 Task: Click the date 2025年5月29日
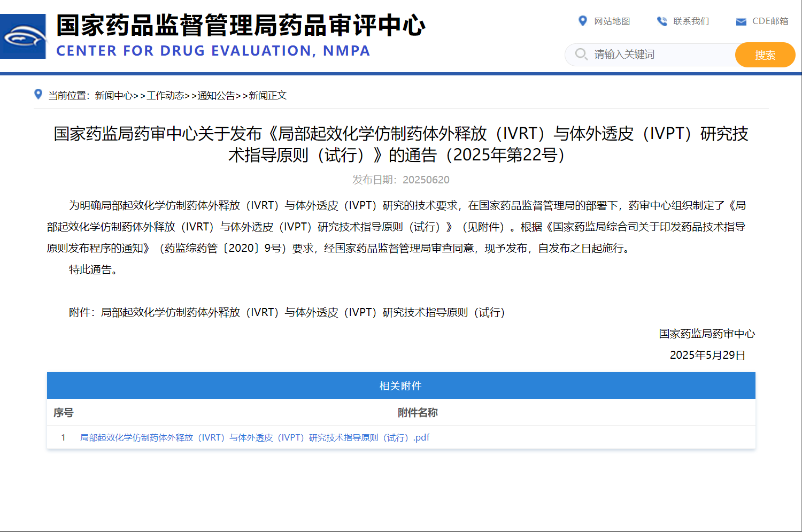(707, 355)
